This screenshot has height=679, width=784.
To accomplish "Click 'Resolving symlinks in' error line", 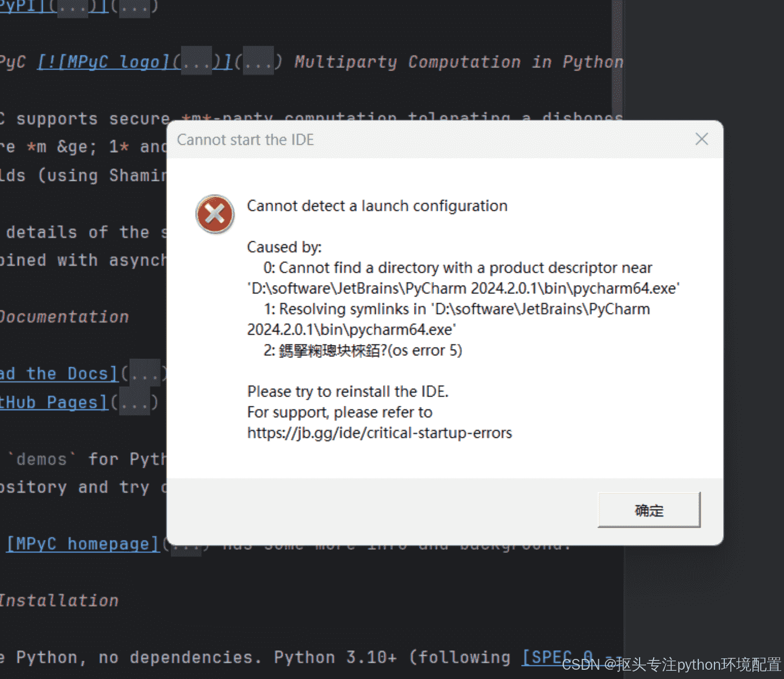I will coord(448,319).
